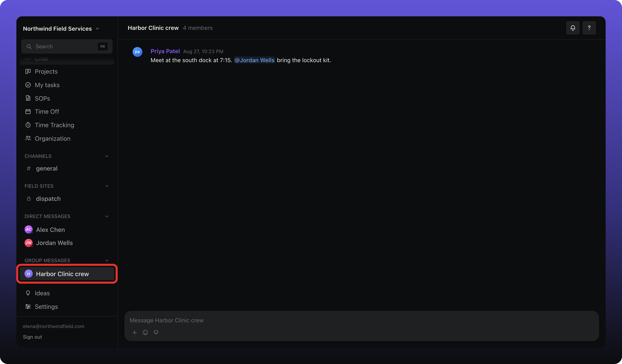Click the Harbor Clinic crew H avatar
This screenshot has height=364, width=622.
pyautogui.click(x=29, y=274)
